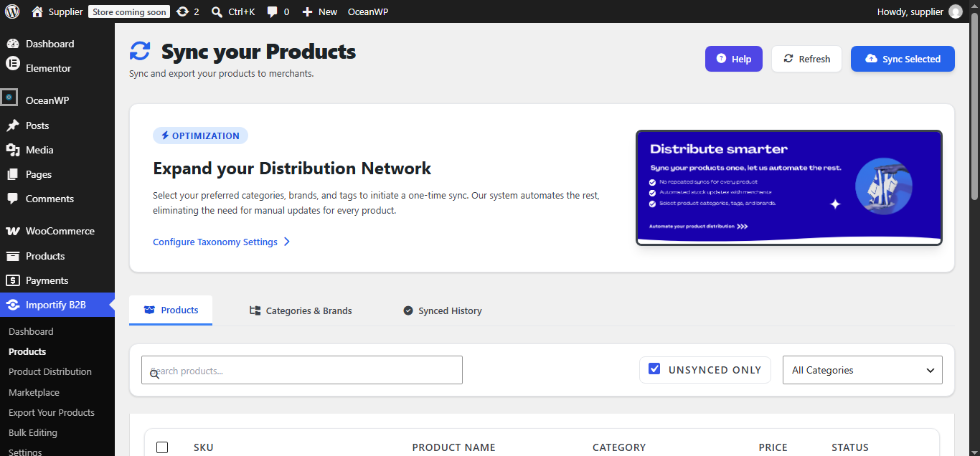Click the STATUS column header
The width and height of the screenshot is (980, 456).
click(850, 447)
